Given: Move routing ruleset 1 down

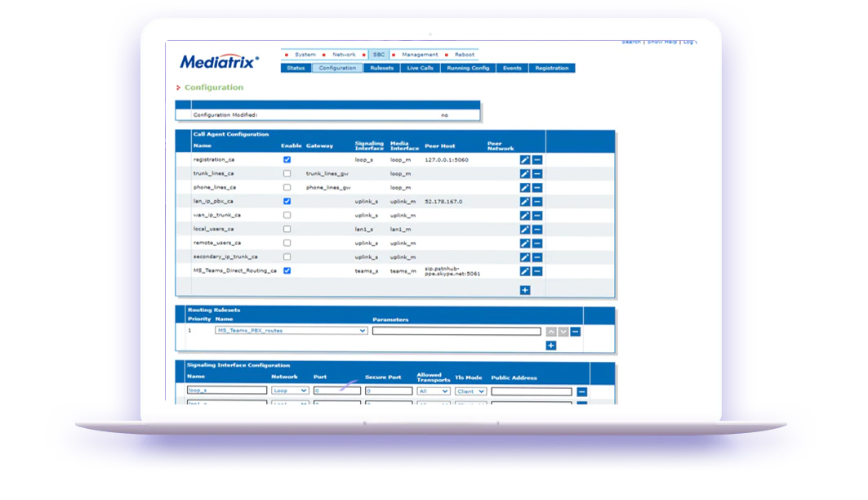Looking at the screenshot, I should point(563,332).
